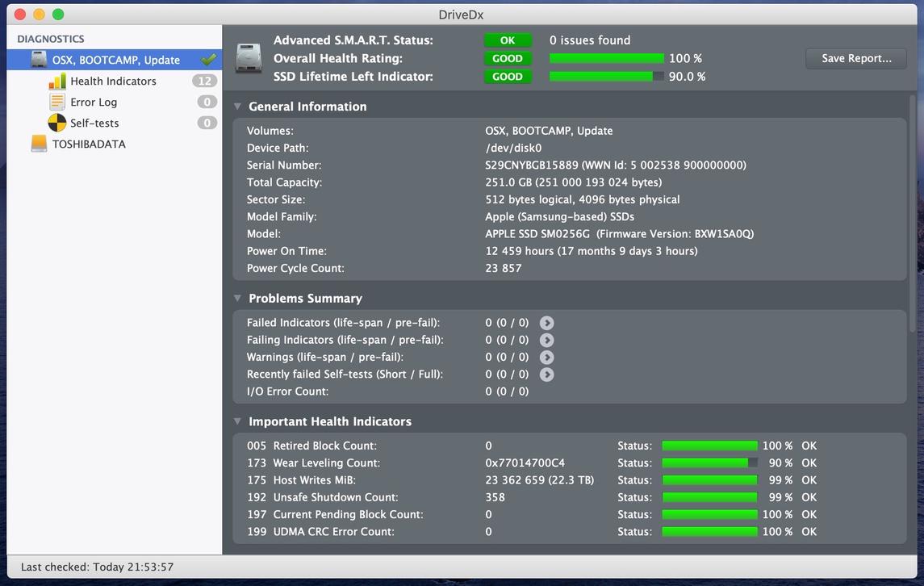924x586 pixels.
Task: Click the Error Log document icon
Action: (57, 102)
